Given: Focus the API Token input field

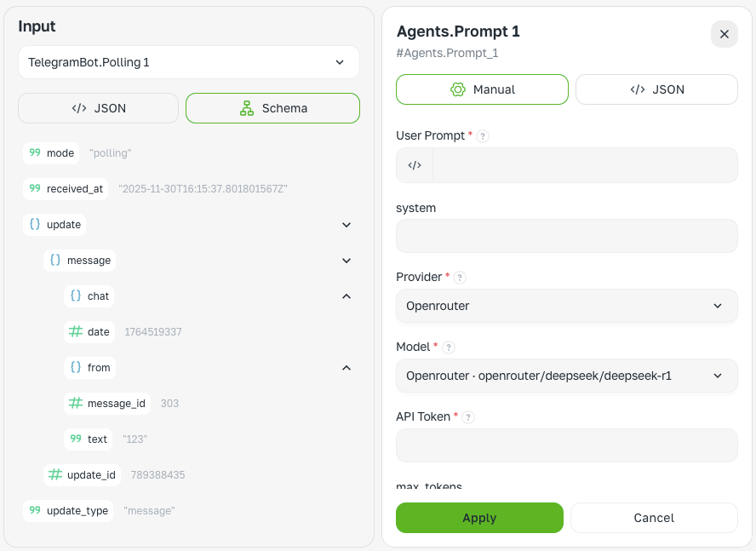Looking at the screenshot, I should point(566,445).
